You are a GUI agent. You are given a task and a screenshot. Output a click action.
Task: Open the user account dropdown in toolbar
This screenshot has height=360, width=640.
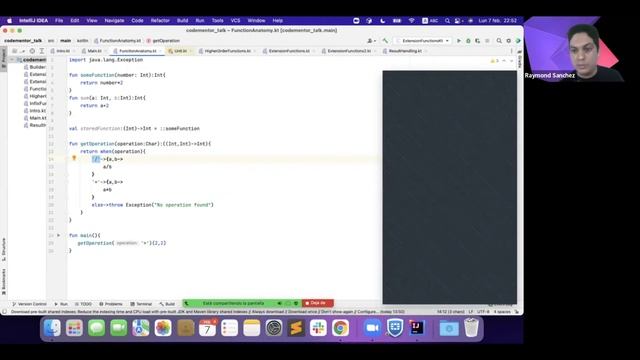click(x=371, y=41)
